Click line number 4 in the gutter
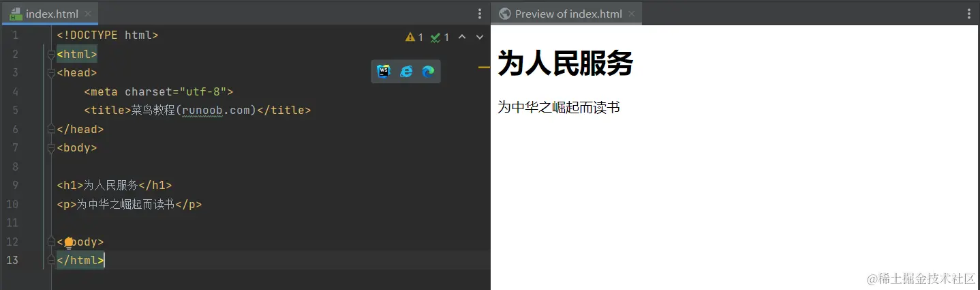The height and width of the screenshot is (290, 980). [x=15, y=91]
